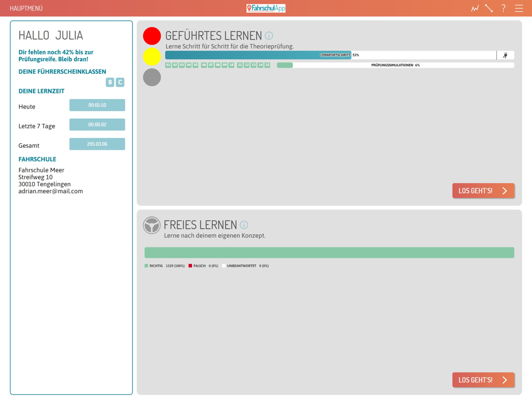Open lesson step 11 badge
This screenshot has width=532, height=399.
(240, 65)
